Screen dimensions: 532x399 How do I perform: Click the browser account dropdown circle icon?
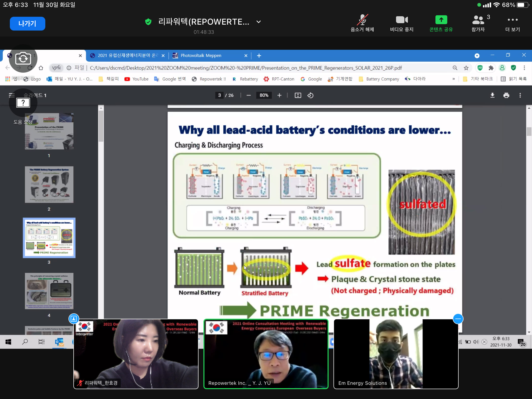[477, 56]
